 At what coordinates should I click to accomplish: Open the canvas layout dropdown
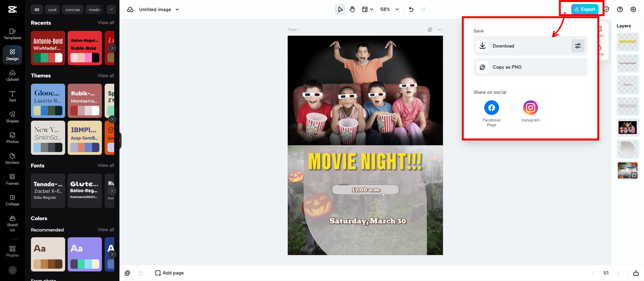[x=367, y=10]
